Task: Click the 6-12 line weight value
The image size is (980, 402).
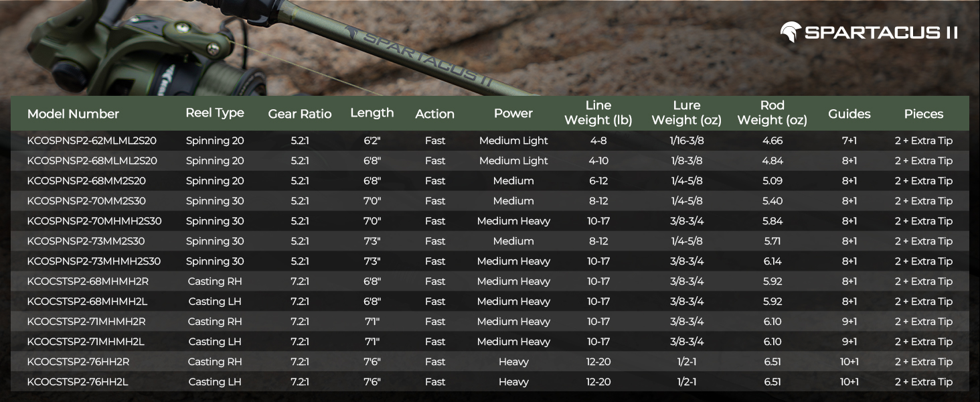Action: [598, 181]
